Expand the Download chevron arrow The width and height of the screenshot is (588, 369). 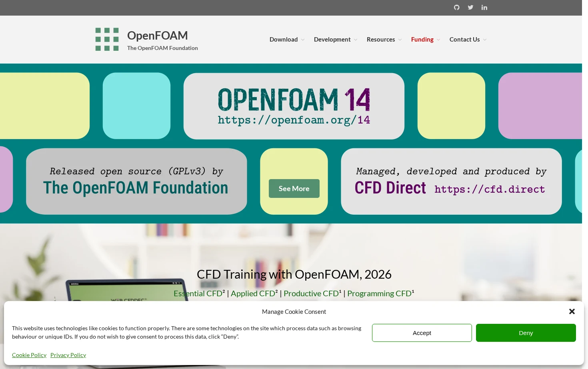coord(303,40)
